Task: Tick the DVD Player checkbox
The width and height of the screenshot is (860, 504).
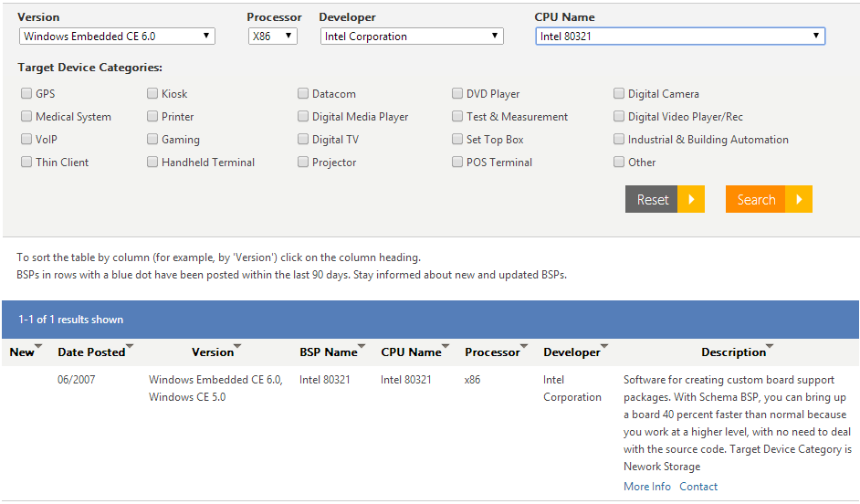Action: point(456,93)
